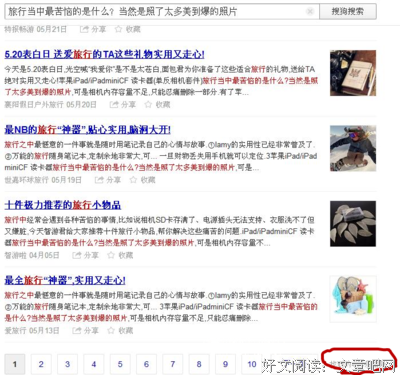Go to results page 3

click(x=67, y=364)
